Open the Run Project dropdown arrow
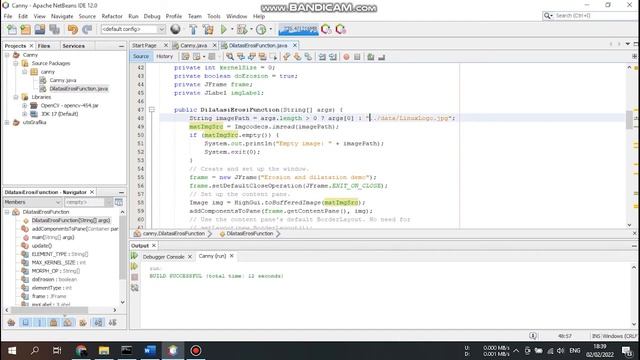The image size is (640, 360). coord(232,29)
